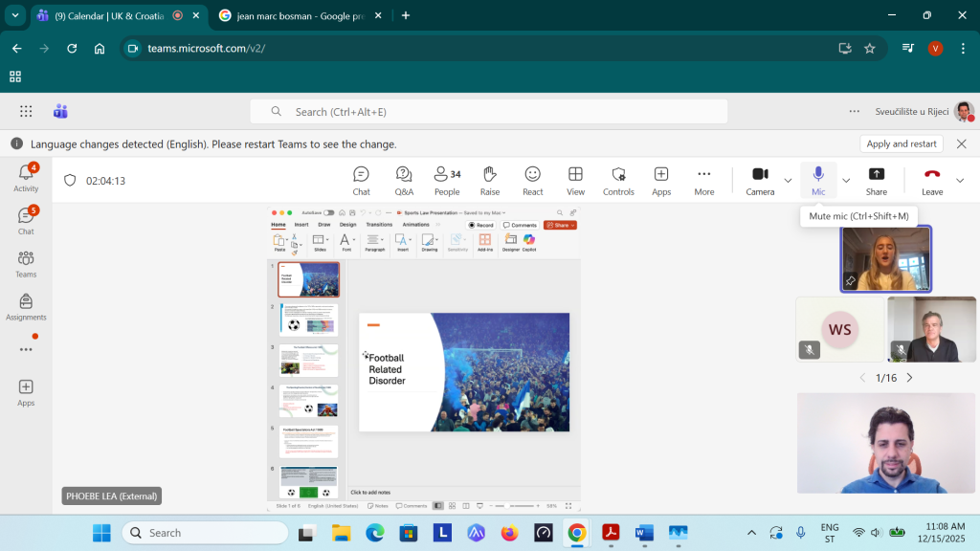
Task: Click the Share screen icon
Action: [876, 180]
